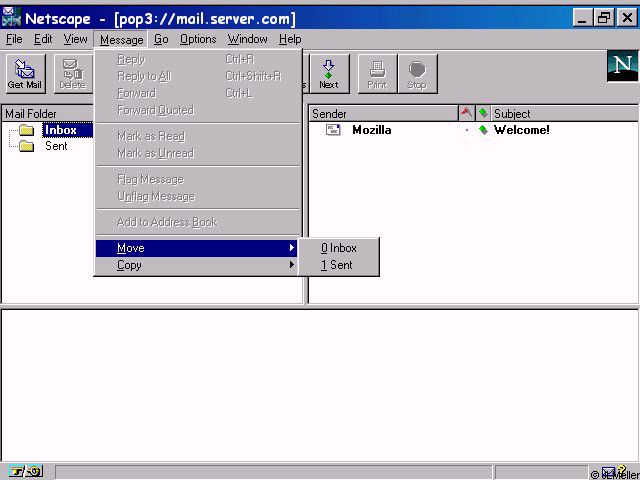Sort by the Sender column header
This screenshot has height=480, width=640.
click(383, 113)
